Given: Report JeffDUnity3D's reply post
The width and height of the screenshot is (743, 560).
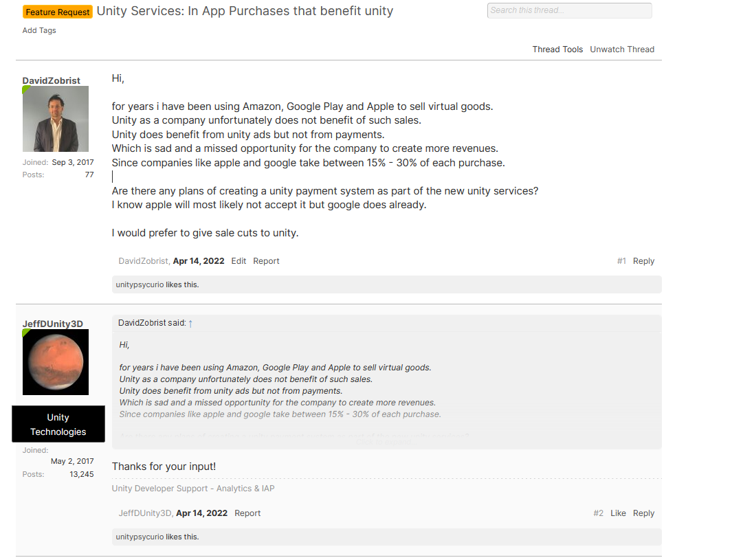Looking at the screenshot, I should click(247, 513).
